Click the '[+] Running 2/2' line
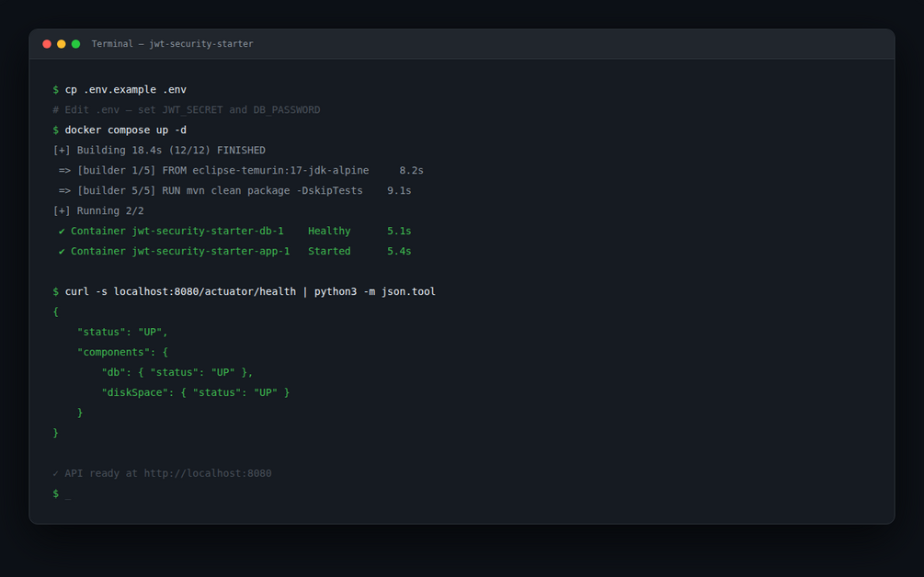Screen dimensions: 924x577 pyautogui.click(x=98, y=210)
